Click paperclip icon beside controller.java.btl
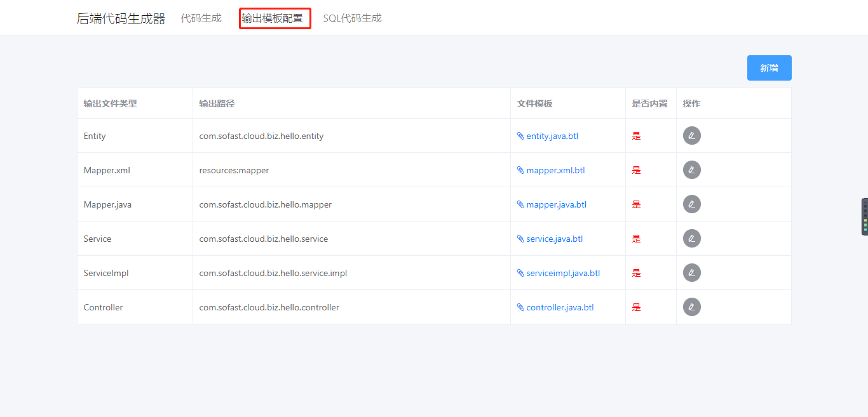868x417 pixels. pos(520,307)
